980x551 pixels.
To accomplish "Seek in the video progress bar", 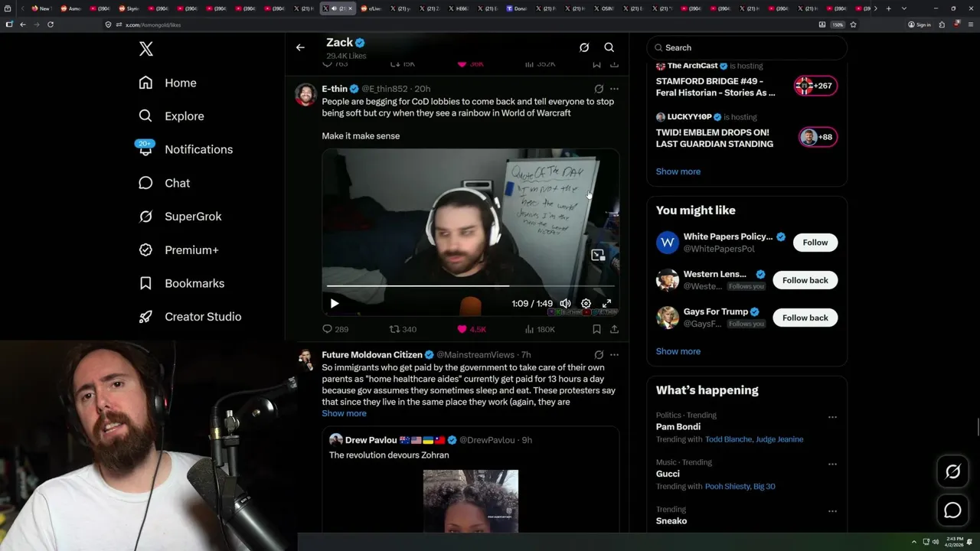I will click(471, 286).
